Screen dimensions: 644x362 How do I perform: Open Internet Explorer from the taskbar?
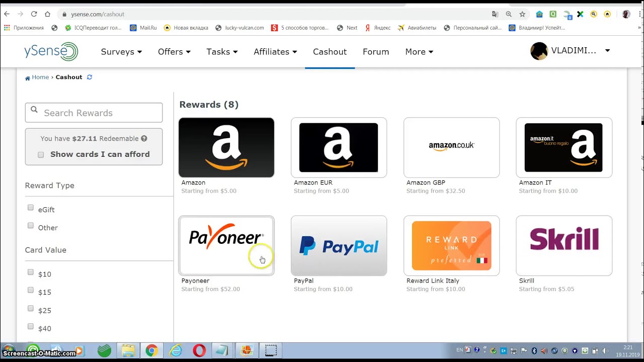[176, 350]
